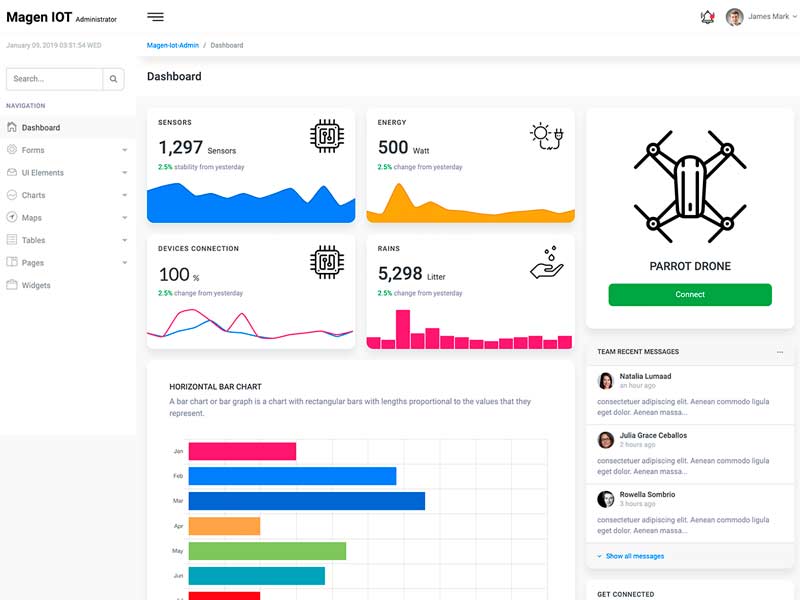Screen dimensions: 800x600
Task: Click the Magen IOT logo title
Action: click(39, 17)
